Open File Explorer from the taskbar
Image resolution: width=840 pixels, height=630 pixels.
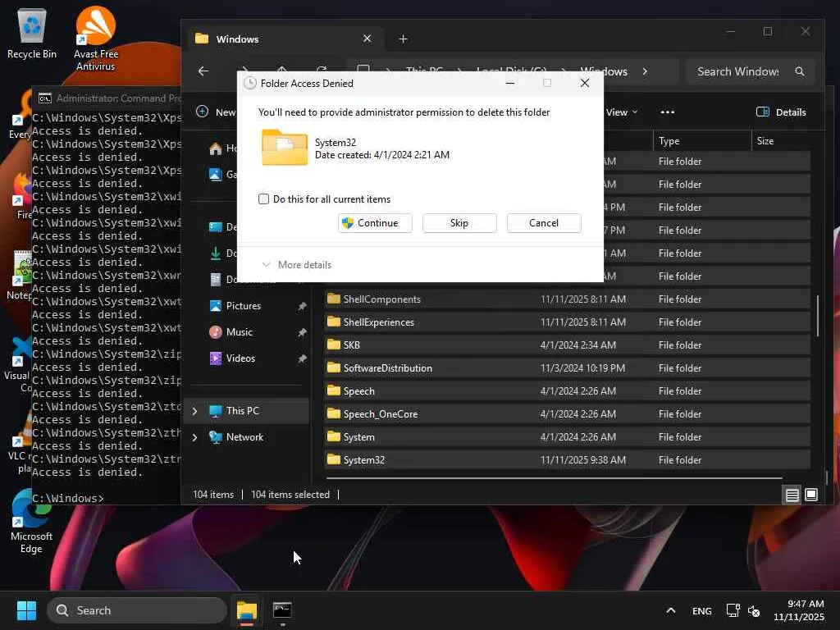247,610
